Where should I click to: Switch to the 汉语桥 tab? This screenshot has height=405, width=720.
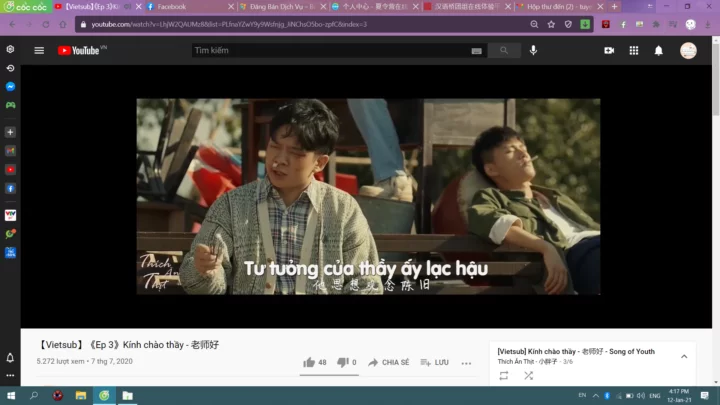click(467, 6)
